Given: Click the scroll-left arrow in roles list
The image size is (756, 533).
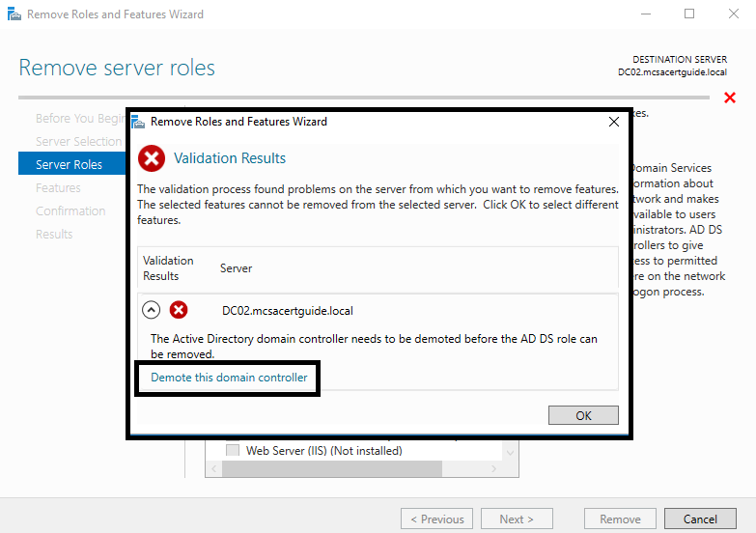Looking at the screenshot, I should click(214, 468).
